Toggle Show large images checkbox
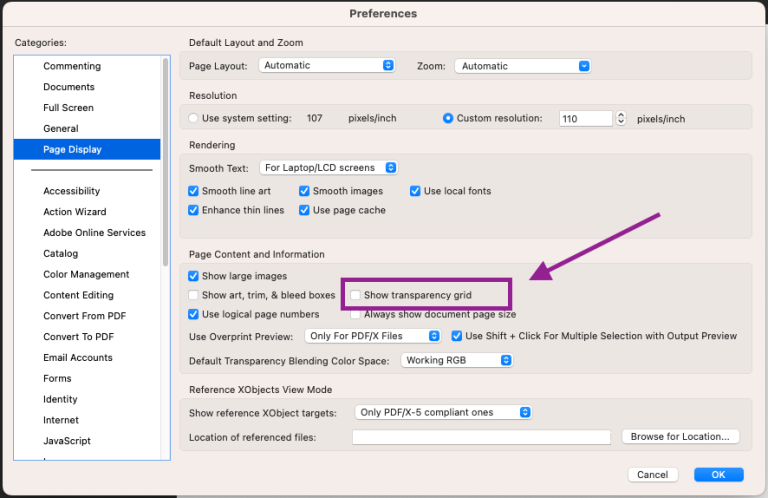Screen dimensions: 768x498 pos(193,276)
